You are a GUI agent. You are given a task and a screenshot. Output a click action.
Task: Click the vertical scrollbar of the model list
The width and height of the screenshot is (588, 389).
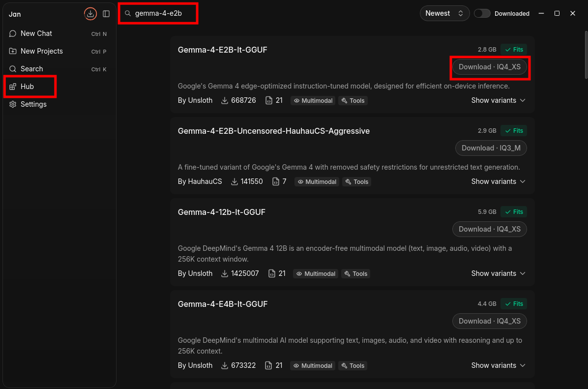[x=586, y=55]
